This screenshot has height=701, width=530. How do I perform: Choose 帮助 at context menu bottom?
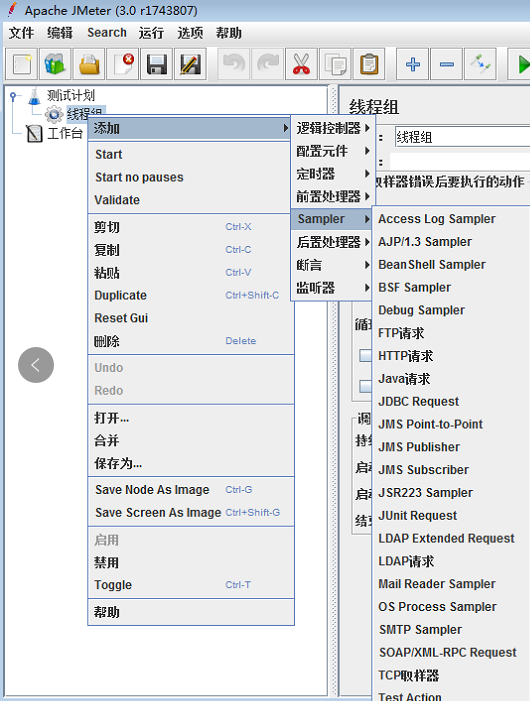click(x=191, y=612)
